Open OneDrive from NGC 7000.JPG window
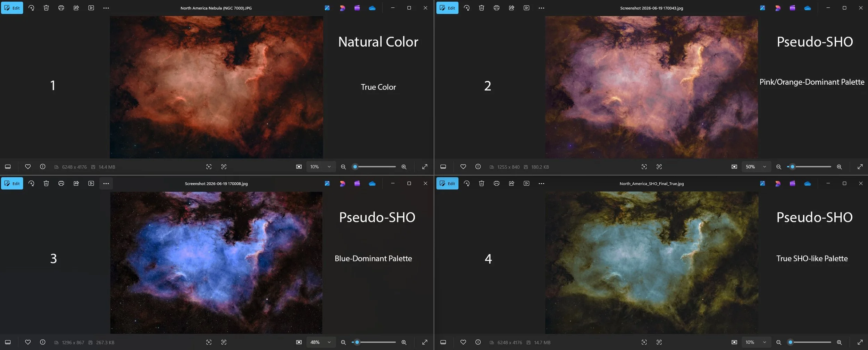 (x=372, y=8)
